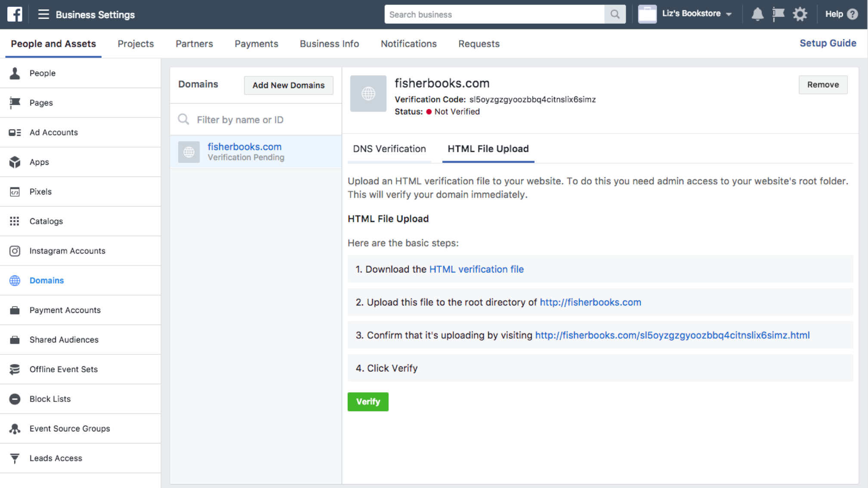Click the Event Source Groups icon
This screenshot has width=868, height=488.
point(15,429)
